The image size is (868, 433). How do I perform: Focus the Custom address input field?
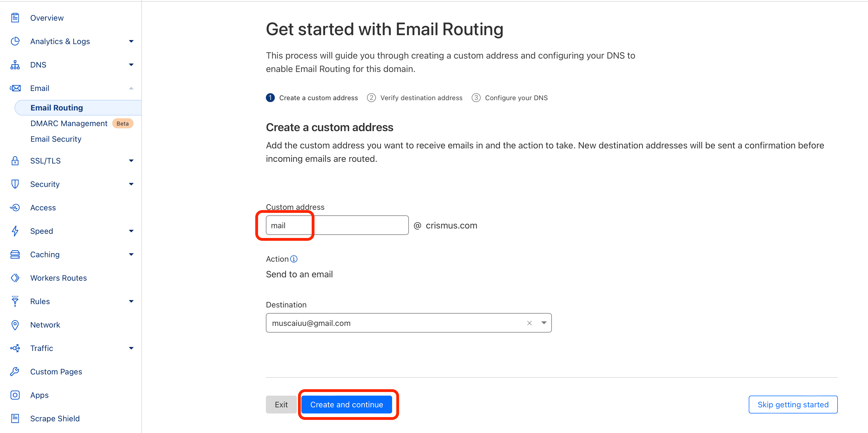(x=337, y=225)
